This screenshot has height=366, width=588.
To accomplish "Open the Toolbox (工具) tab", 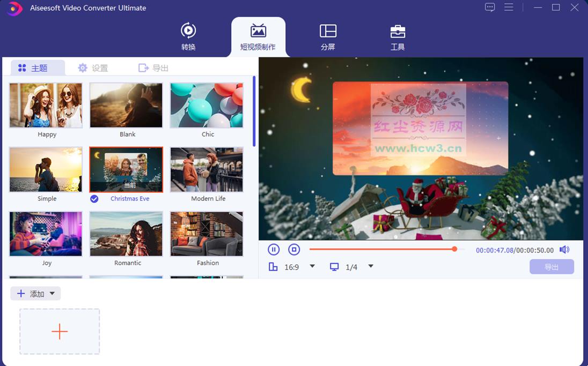I will point(398,37).
